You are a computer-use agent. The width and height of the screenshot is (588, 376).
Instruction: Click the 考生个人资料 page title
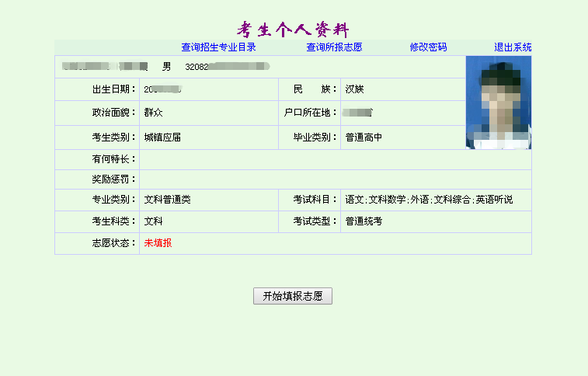[x=293, y=30]
